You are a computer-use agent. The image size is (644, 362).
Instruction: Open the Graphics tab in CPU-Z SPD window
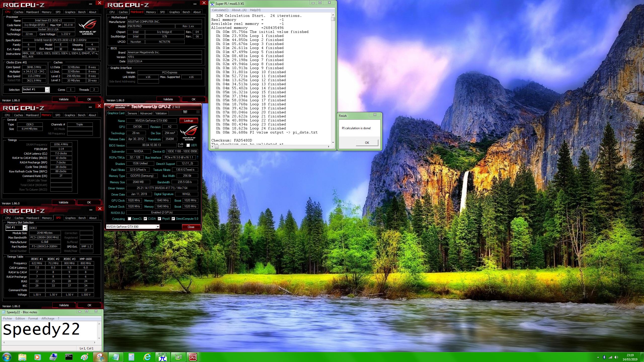tap(70, 218)
